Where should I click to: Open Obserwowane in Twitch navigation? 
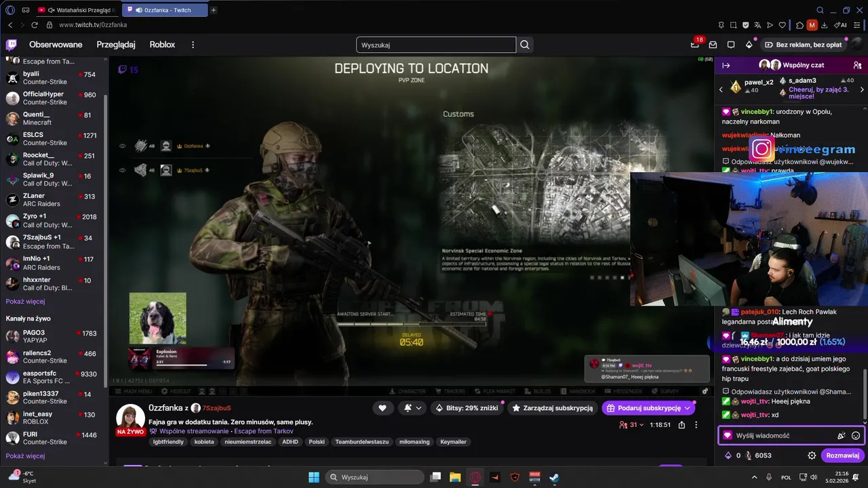click(x=56, y=45)
